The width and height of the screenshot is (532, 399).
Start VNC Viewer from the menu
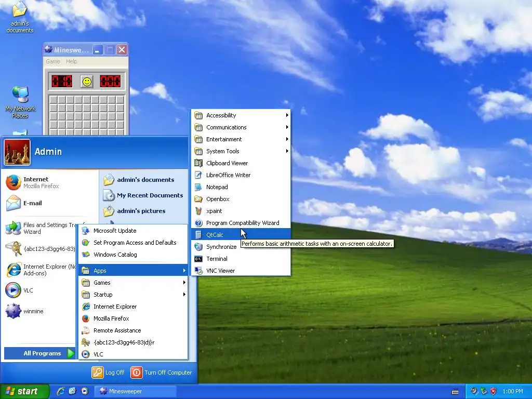(241, 270)
